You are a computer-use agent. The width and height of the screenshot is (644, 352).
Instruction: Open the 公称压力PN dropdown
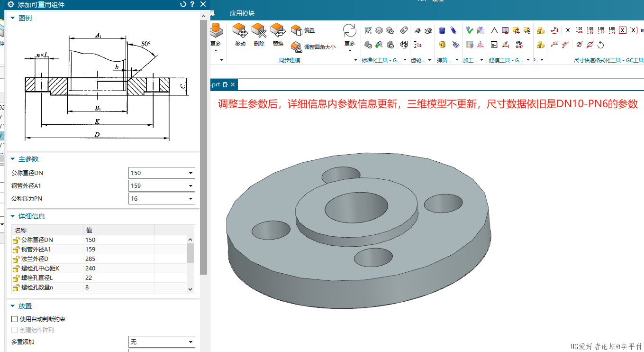point(162,199)
